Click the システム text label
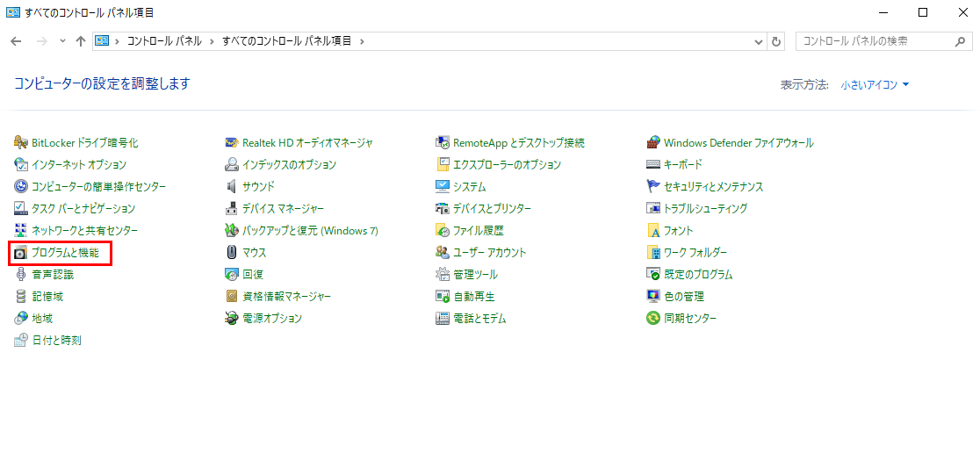 470,187
